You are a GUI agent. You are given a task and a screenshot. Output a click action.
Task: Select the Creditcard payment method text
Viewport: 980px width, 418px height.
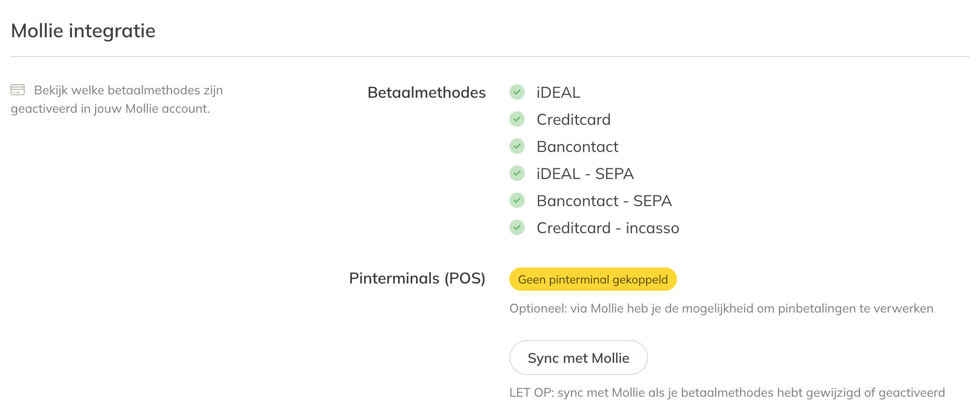(x=573, y=119)
